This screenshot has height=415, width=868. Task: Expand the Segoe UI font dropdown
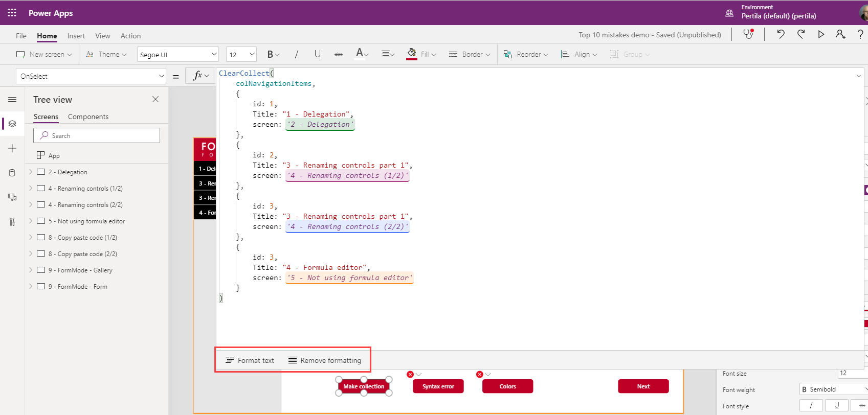[x=177, y=54]
